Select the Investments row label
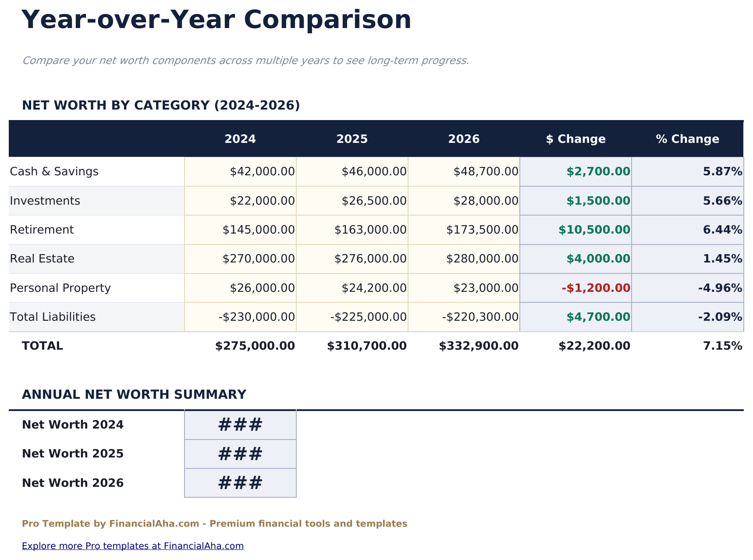This screenshot has height=560, width=753. click(x=44, y=201)
